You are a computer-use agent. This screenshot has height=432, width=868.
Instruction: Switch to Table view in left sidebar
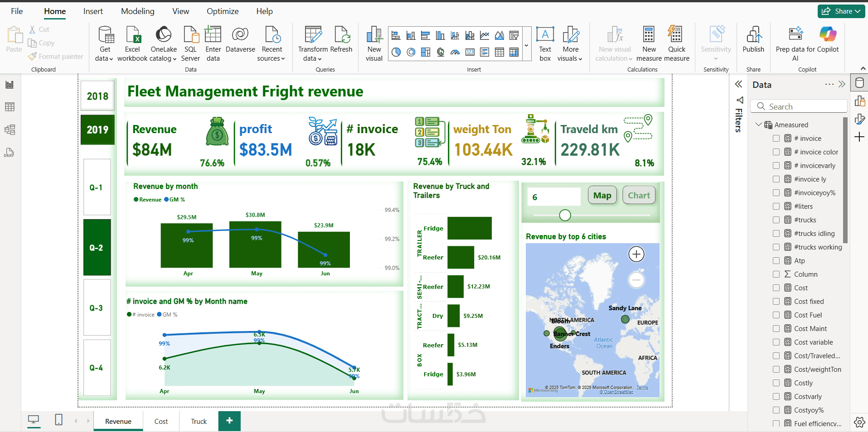click(x=10, y=107)
